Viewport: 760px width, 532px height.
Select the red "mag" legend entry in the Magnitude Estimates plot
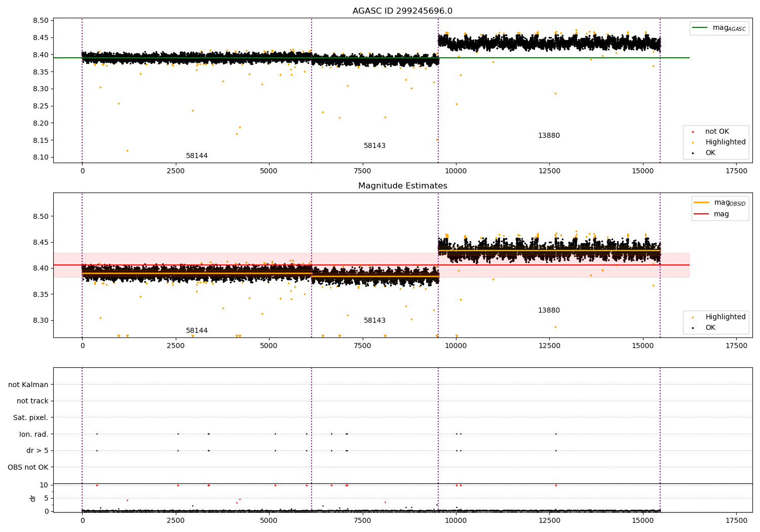712,214
